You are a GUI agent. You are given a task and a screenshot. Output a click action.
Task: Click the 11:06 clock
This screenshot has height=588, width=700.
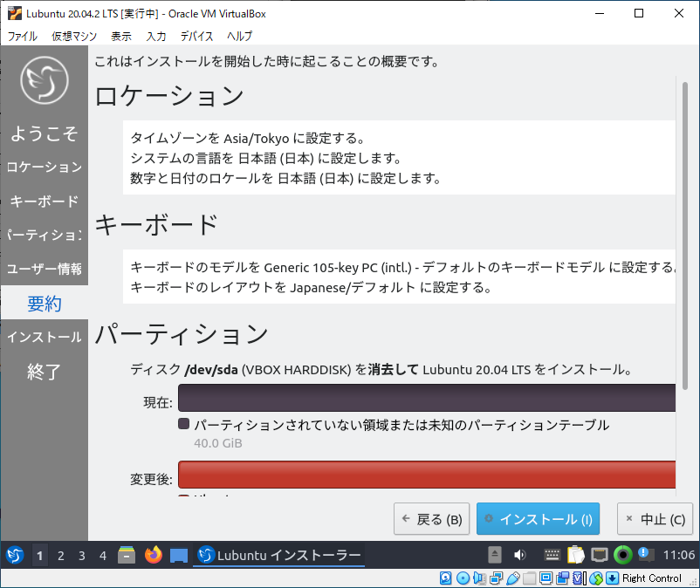click(678, 555)
